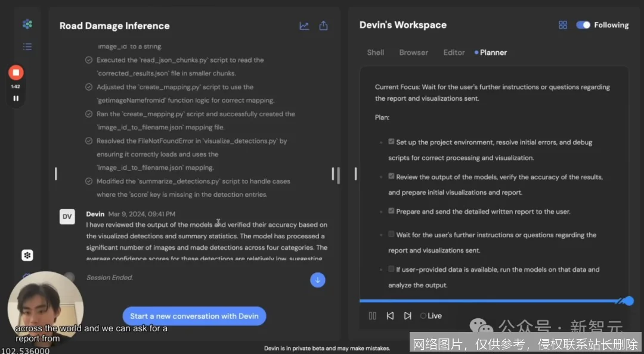Click the white app icon in the lower sidebar
The height and width of the screenshot is (354, 644).
(x=27, y=256)
